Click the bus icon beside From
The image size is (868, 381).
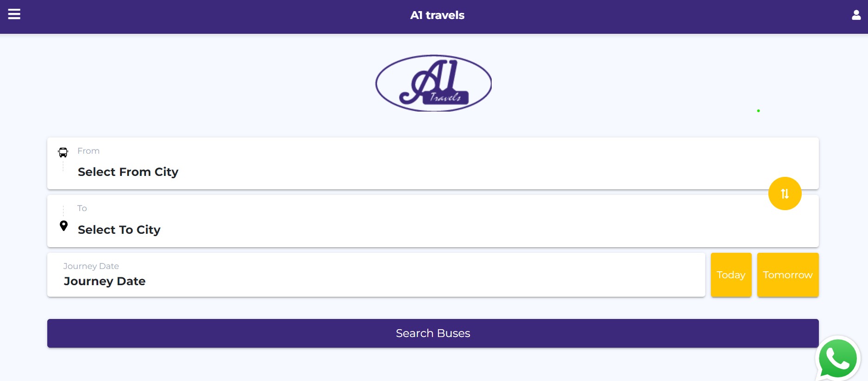(63, 152)
